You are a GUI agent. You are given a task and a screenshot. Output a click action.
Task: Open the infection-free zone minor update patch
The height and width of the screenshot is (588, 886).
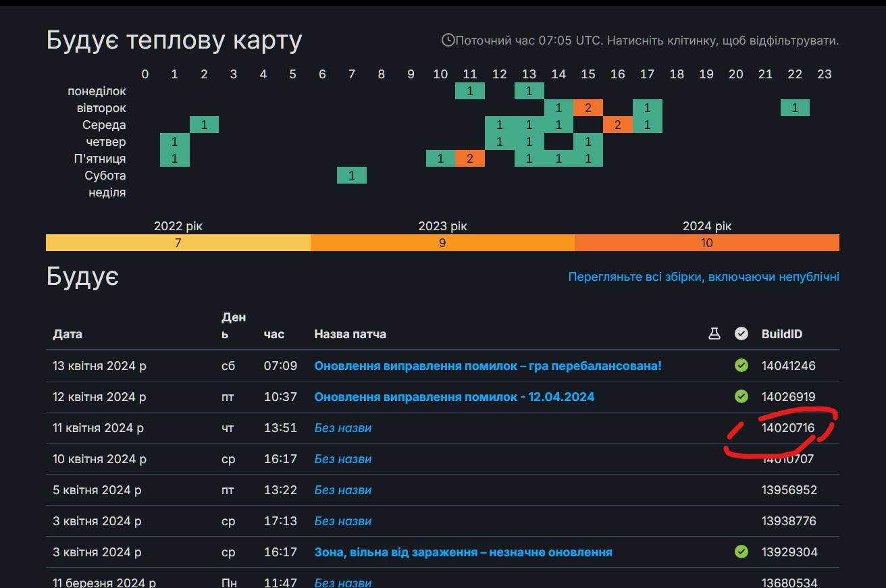[x=463, y=552]
